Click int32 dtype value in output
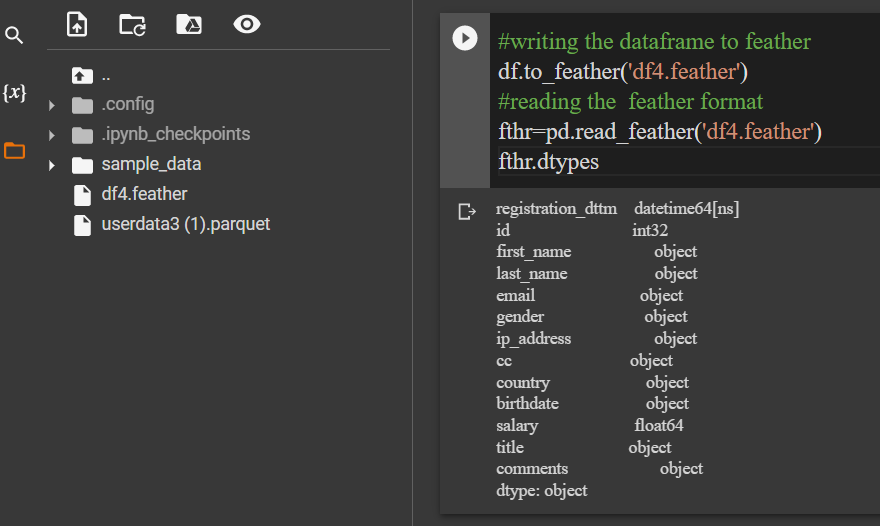This screenshot has width=880, height=526. [650, 230]
